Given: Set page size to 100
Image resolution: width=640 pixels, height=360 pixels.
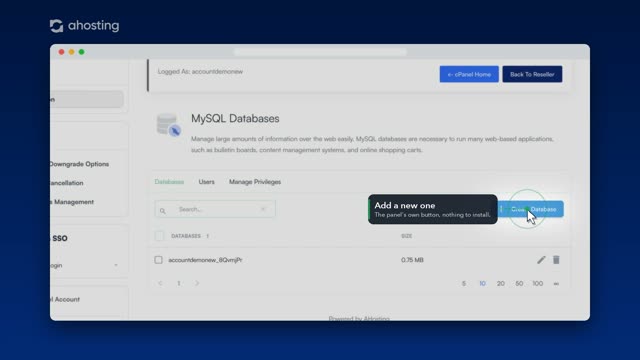Looking at the screenshot, I should coord(538,283).
